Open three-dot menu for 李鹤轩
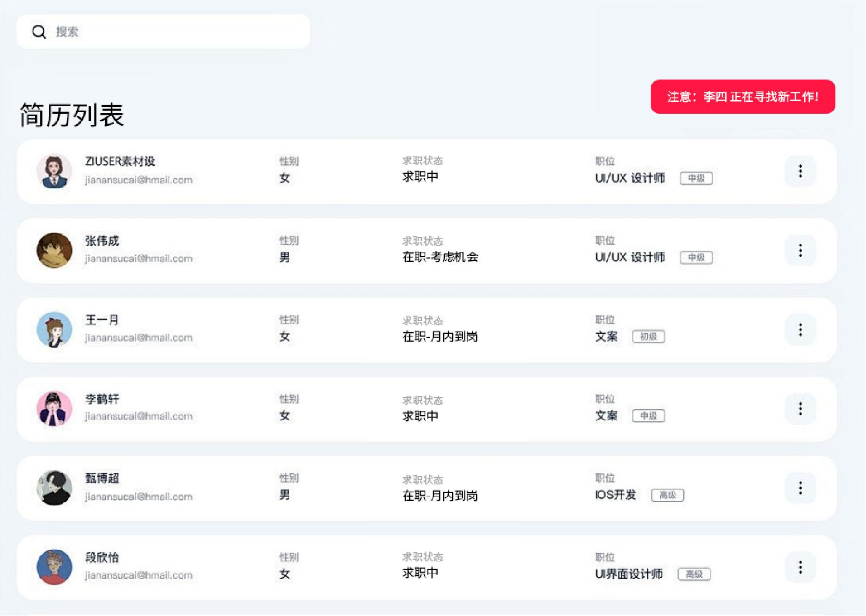This screenshot has height=616, width=866. [x=800, y=409]
